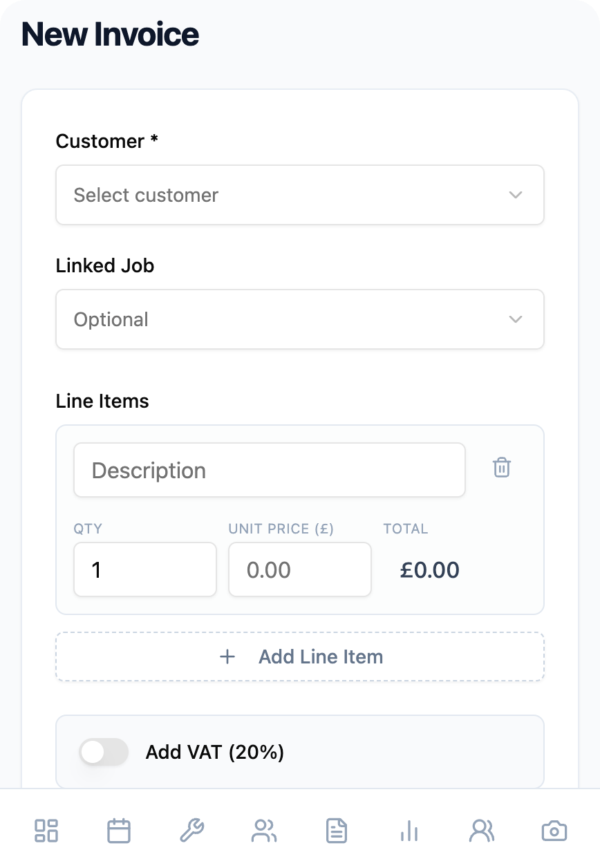The image size is (600, 868).
Task: Click the plus icon beside Add Line Item
Action: pos(227,657)
